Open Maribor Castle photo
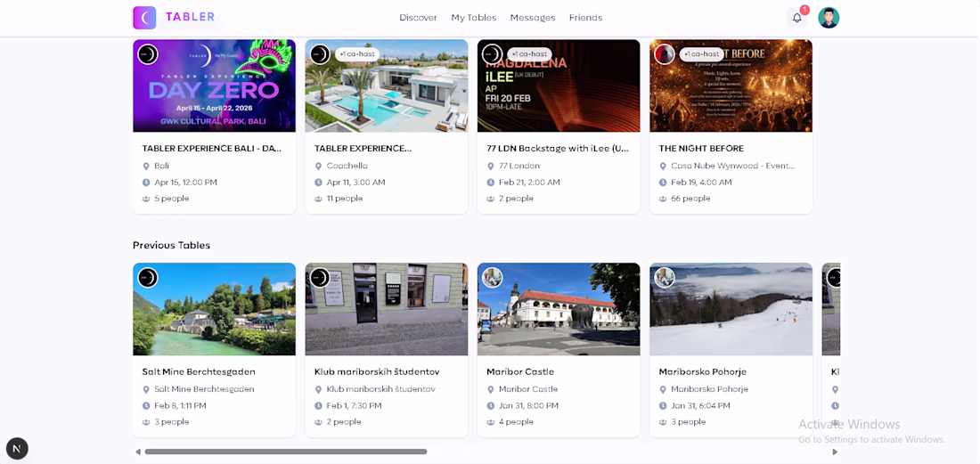980x464 pixels. 559,309
